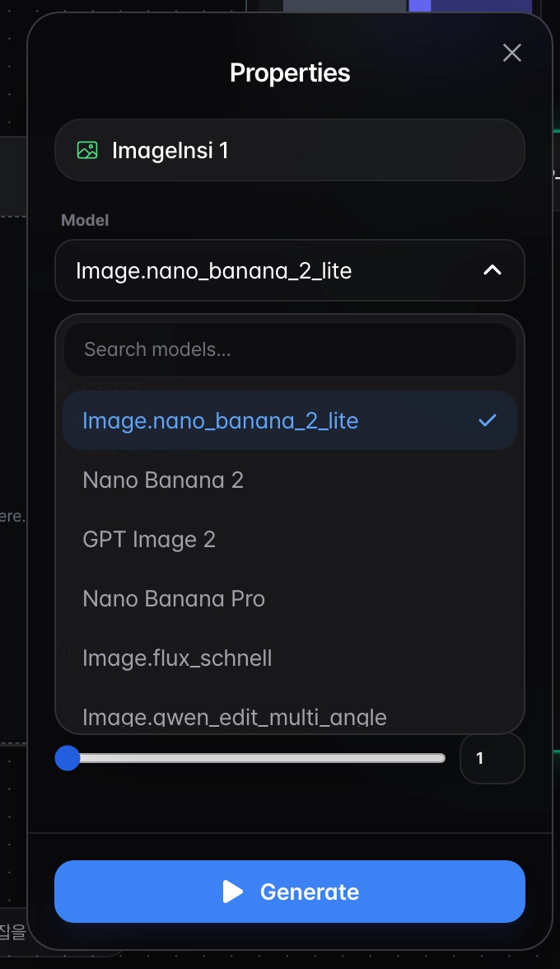The image size is (560, 969).
Task: Close the Properties panel with the X icon
Action: 512,53
